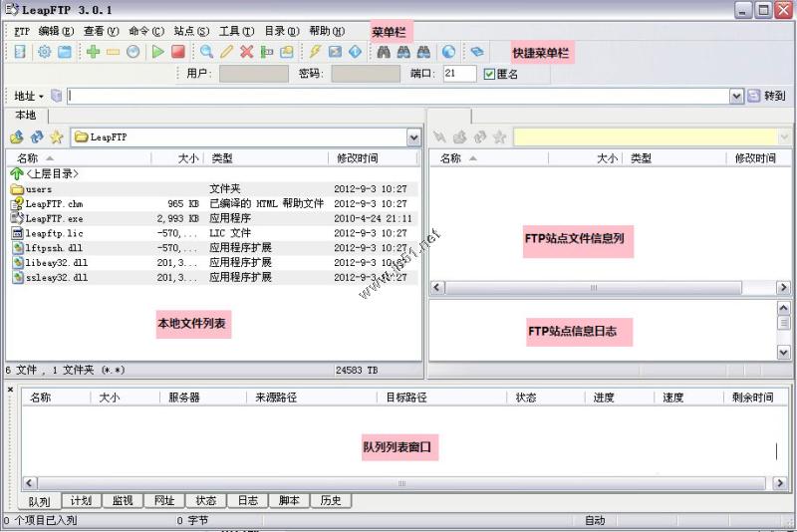Viewport: 797px width, 532px height.
Task: Click the yellow minus remove icon
Action: [113, 52]
